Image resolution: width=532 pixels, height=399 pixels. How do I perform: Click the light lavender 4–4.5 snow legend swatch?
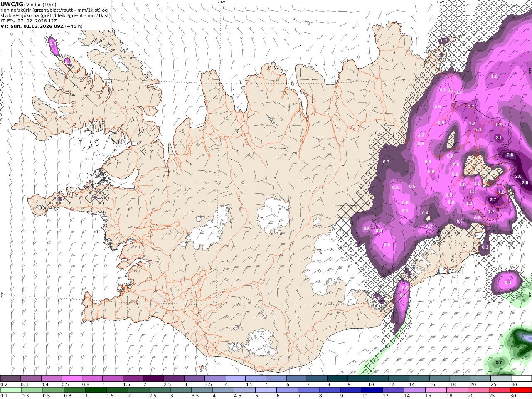[235, 379]
